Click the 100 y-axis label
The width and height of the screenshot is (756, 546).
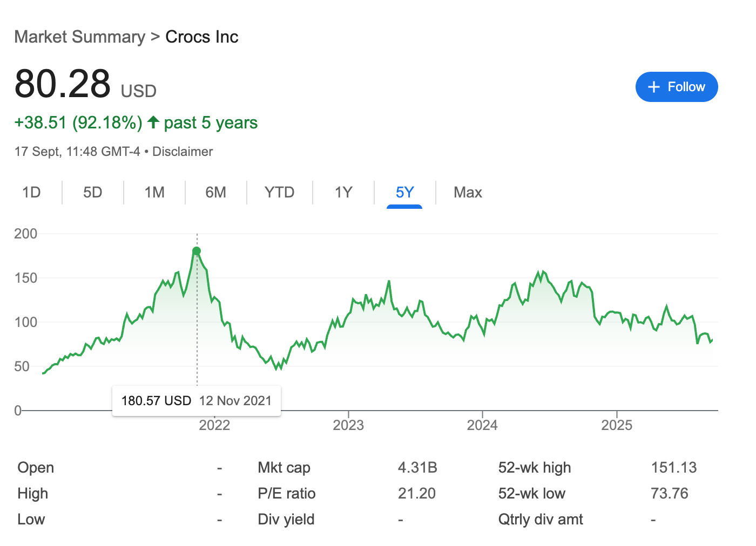(x=26, y=322)
